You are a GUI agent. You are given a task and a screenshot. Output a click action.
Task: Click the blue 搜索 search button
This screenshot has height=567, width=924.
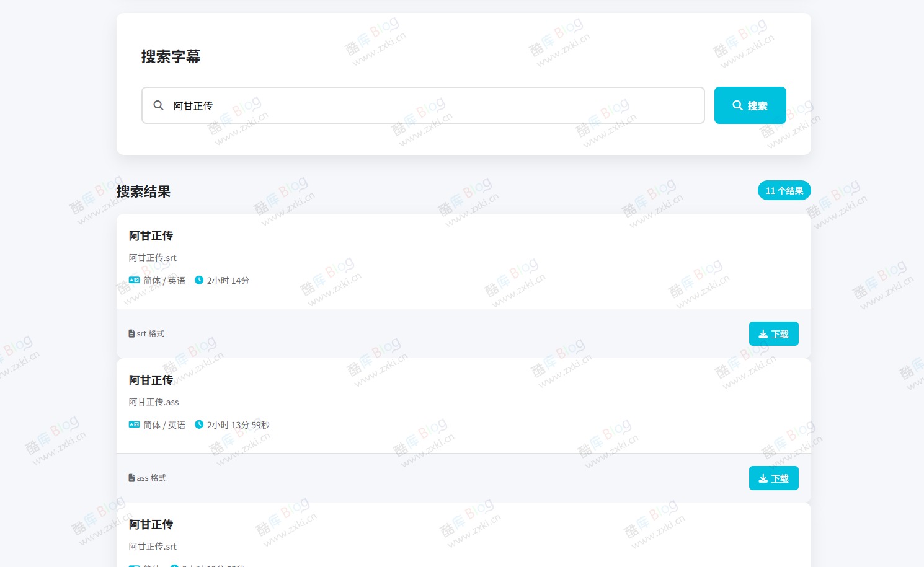pos(750,105)
